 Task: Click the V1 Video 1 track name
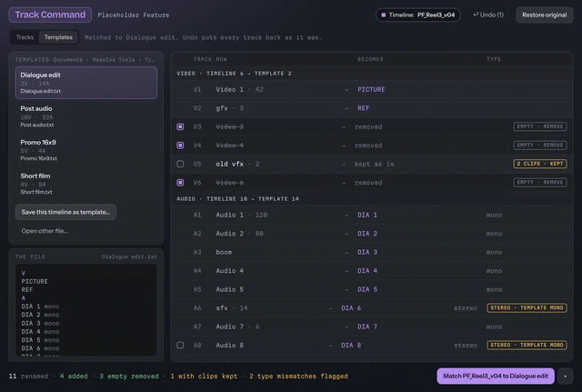(230, 89)
